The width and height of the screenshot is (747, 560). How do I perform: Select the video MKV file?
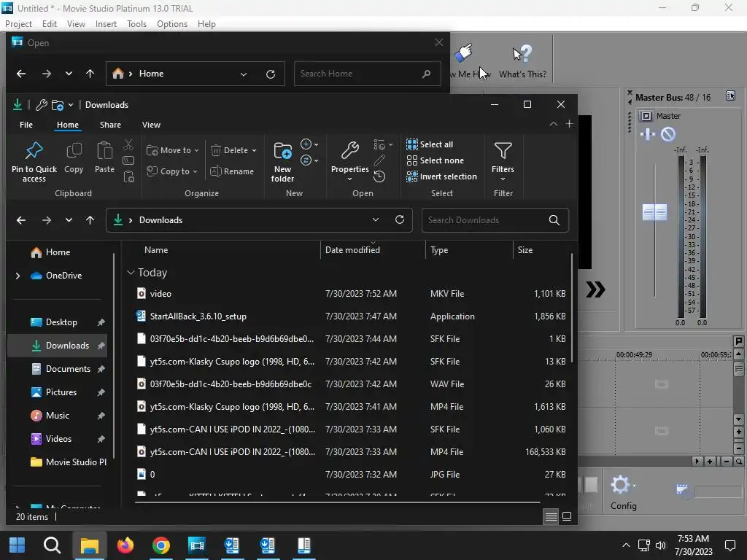(350, 294)
